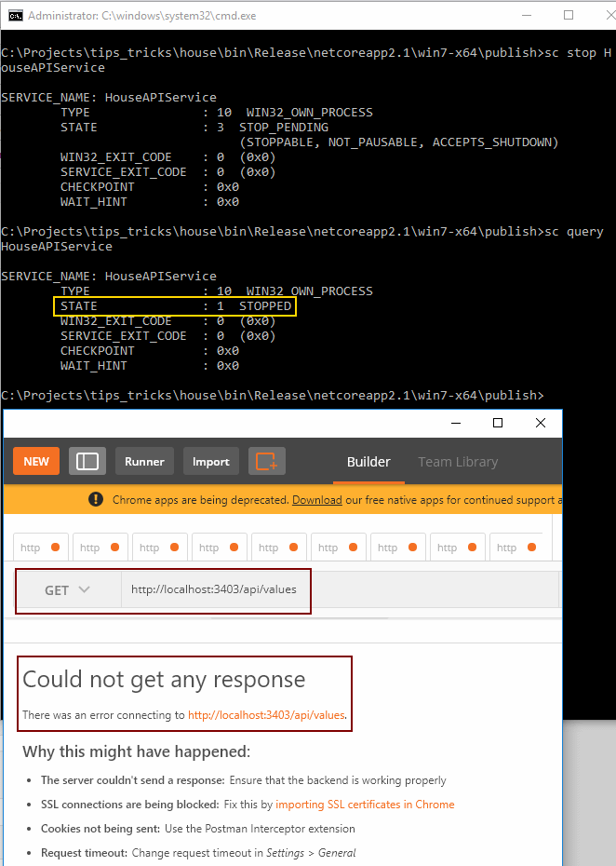616x866 pixels.
Task: Click the cmd window title text
Action: coord(141,16)
